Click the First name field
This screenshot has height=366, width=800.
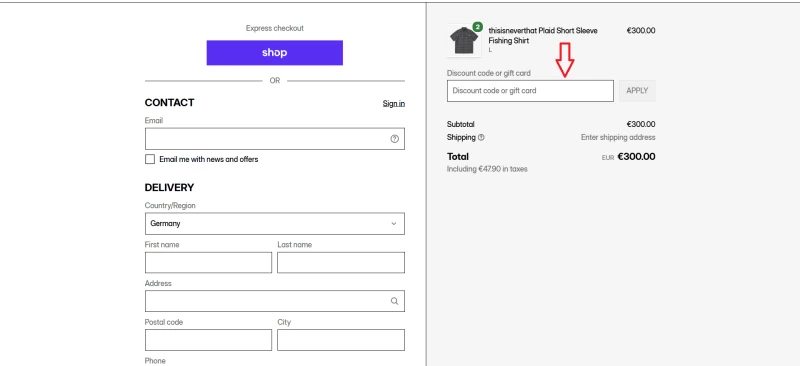pos(208,262)
